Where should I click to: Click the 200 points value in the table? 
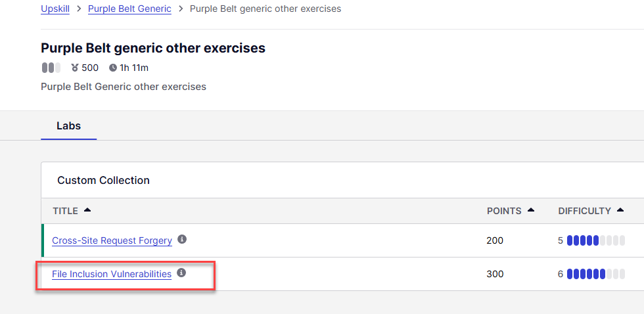495,240
